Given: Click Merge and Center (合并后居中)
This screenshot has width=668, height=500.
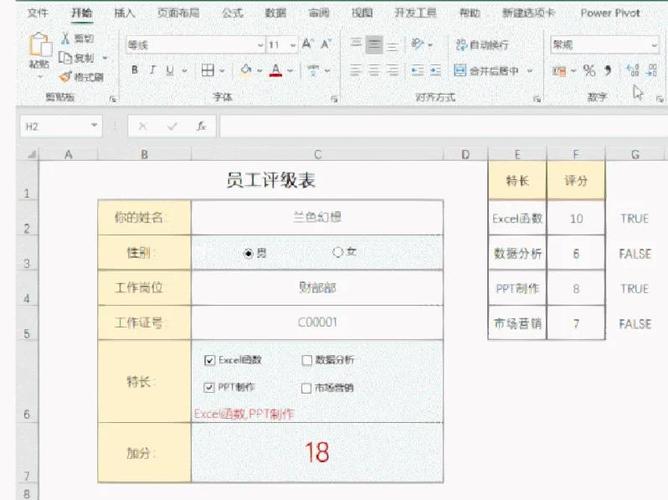Looking at the screenshot, I should click(487, 70).
